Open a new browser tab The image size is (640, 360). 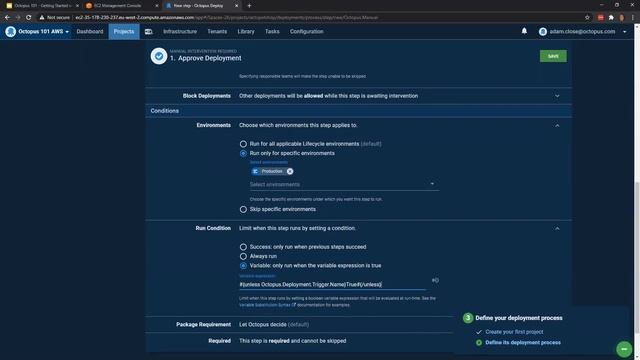coord(249,6)
